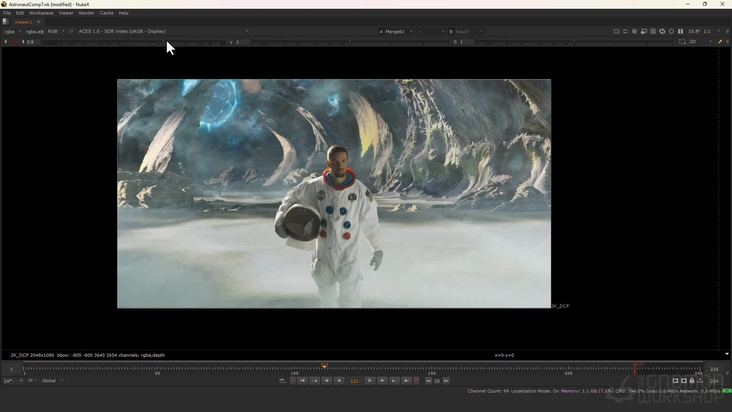
Task: Click the play forward button
Action: 370,381
